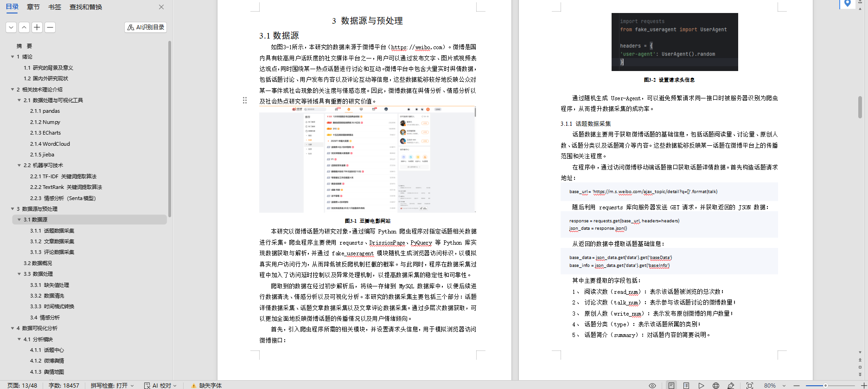Select the 图3-2 code screenshot image
The width and height of the screenshot is (868, 389).
pyautogui.click(x=675, y=42)
